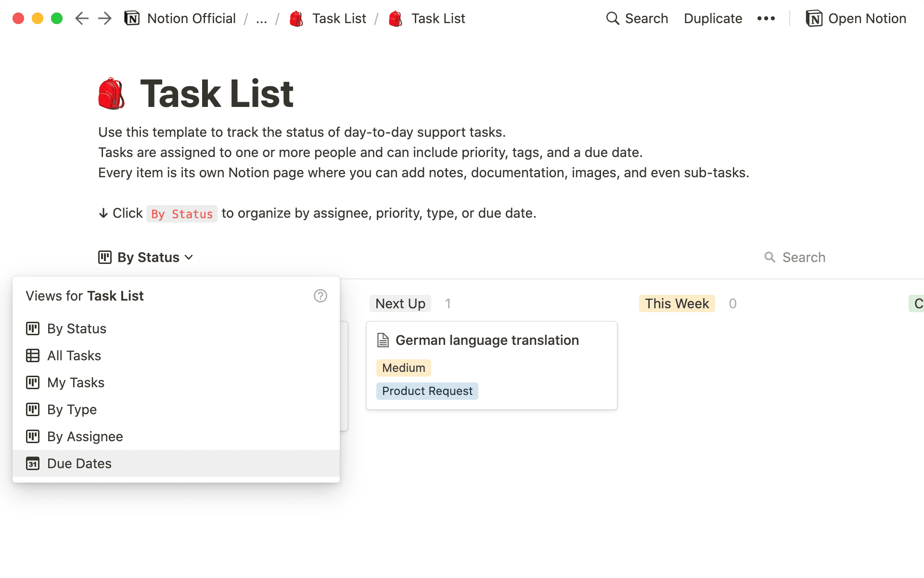Open the three-dot more options menu

point(766,18)
